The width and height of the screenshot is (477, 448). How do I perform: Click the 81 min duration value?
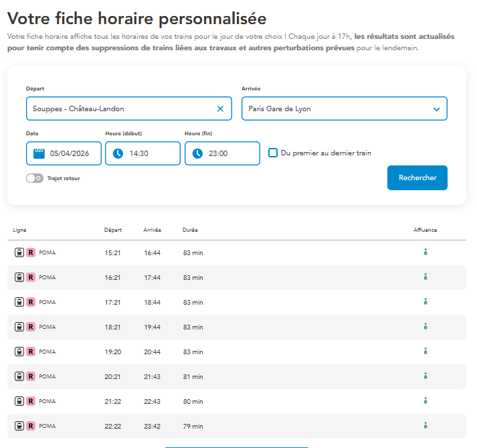click(x=193, y=377)
